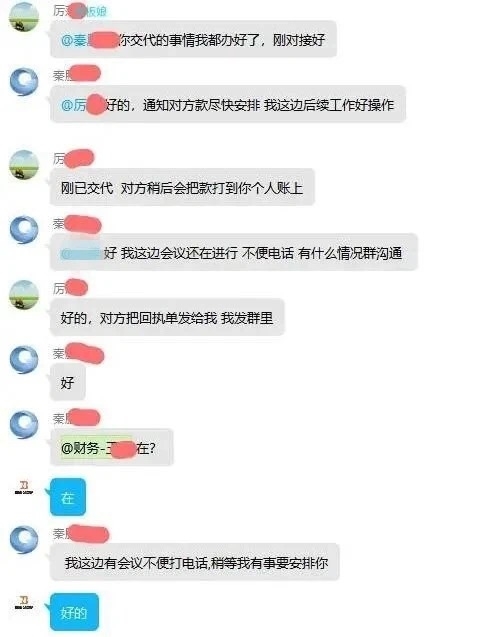Click the blue '在' reply bubble
Screen dimensions: 489x637
68,497
